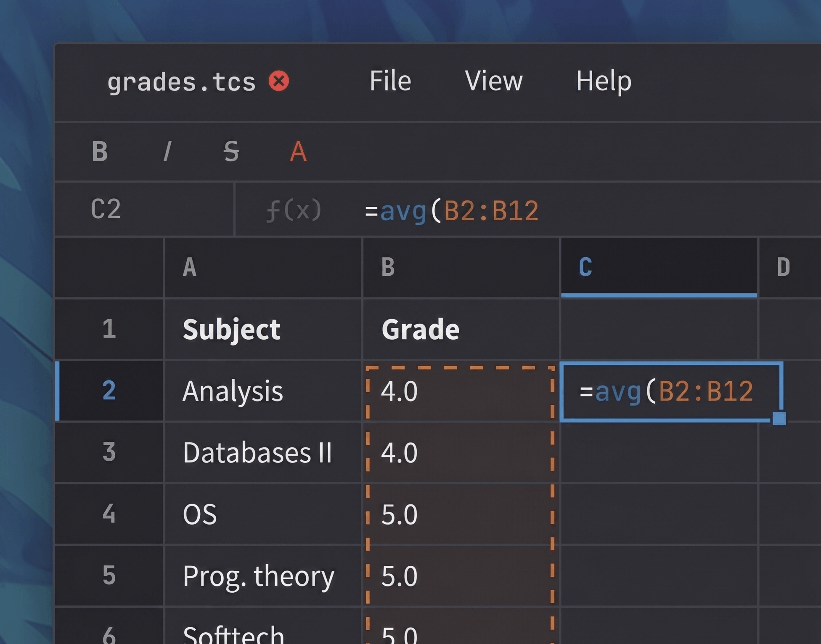The width and height of the screenshot is (821, 644).
Task: Select the grades.tcs file tab
Action: click(x=182, y=82)
